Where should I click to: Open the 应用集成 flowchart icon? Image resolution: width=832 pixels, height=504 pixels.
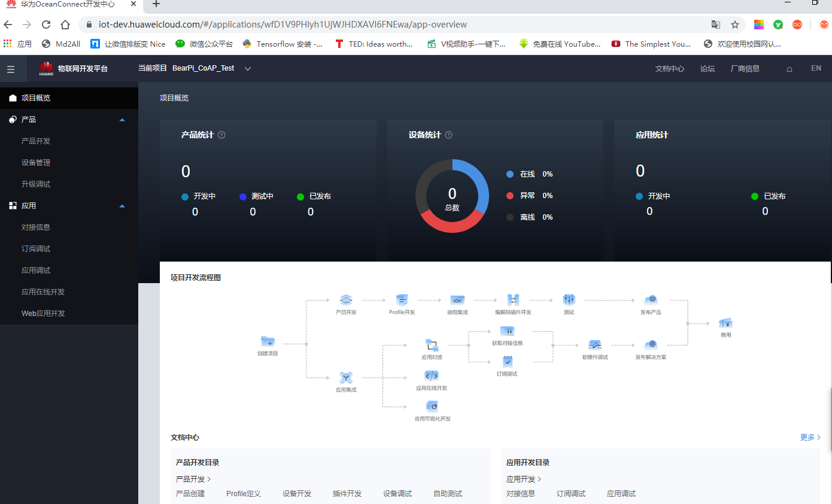[x=346, y=377]
